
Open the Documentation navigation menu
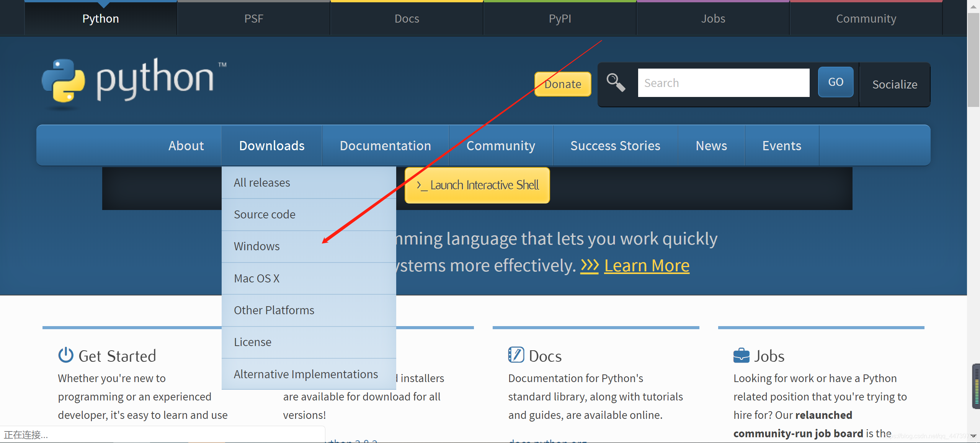pos(385,146)
